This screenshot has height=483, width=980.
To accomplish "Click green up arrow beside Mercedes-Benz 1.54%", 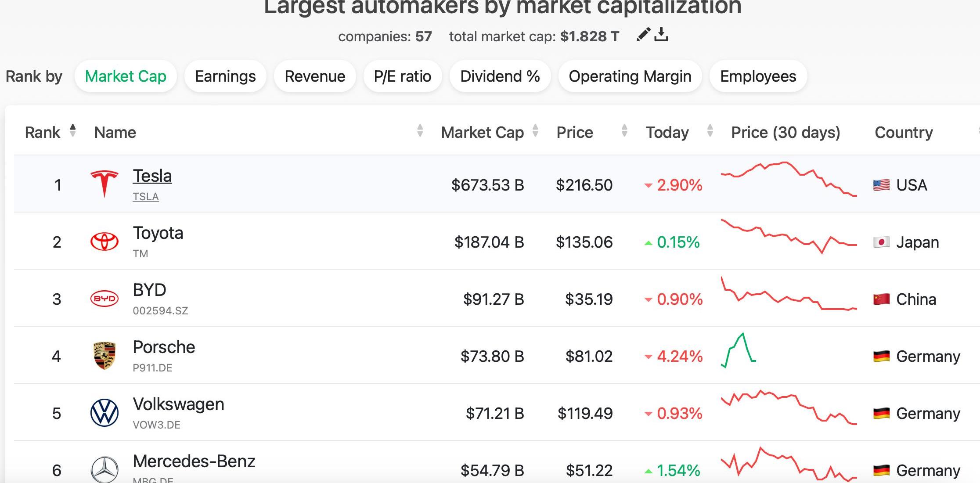I will click(x=648, y=471).
